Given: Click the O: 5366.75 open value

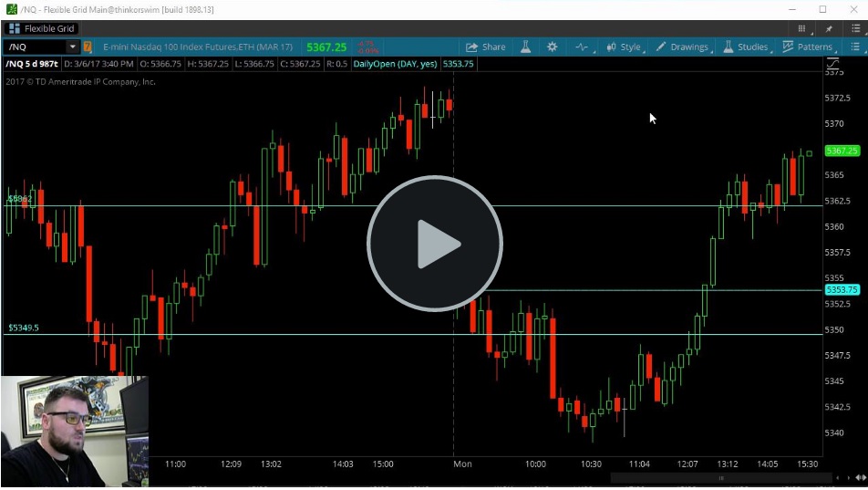Looking at the screenshot, I should point(160,64).
